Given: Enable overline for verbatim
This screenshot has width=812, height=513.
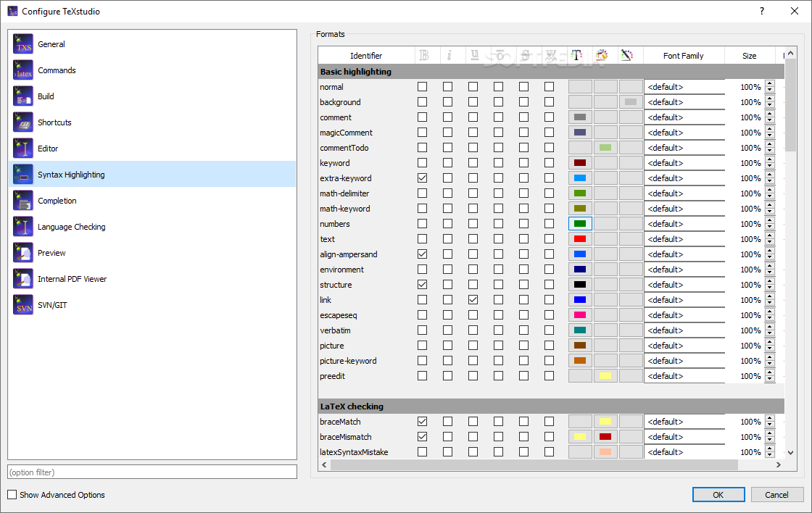Looking at the screenshot, I should [499, 330].
